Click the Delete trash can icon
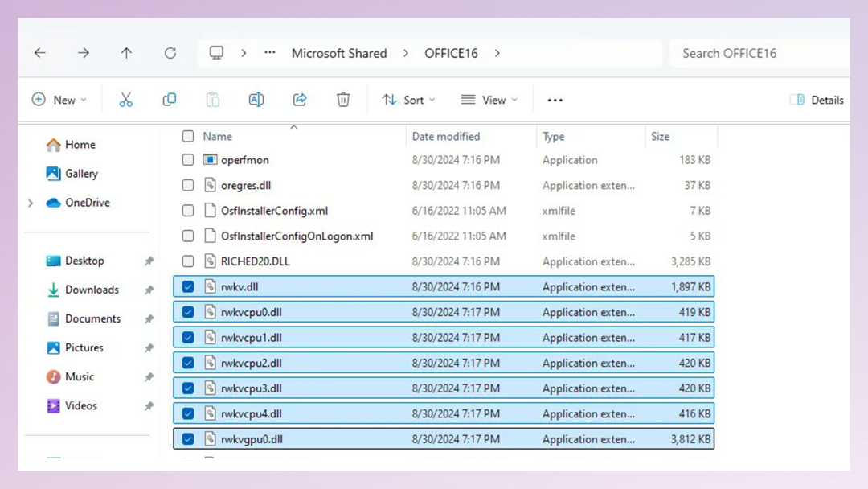Viewport: 868px width, 489px height. coord(343,100)
